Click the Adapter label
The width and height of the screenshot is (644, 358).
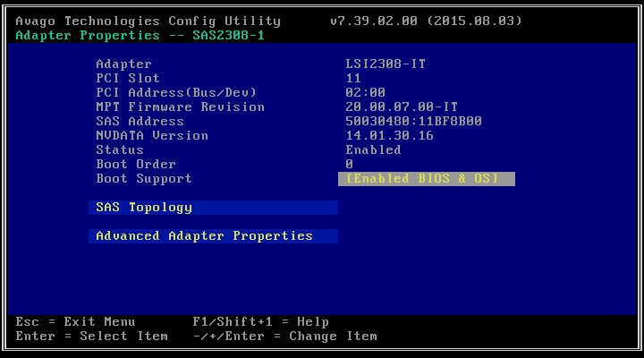coord(124,64)
